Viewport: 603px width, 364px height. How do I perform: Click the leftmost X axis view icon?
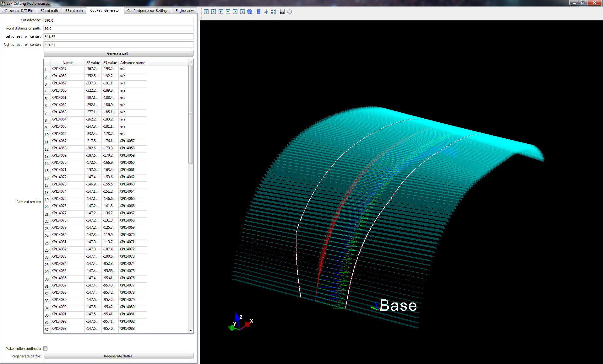tap(206, 12)
